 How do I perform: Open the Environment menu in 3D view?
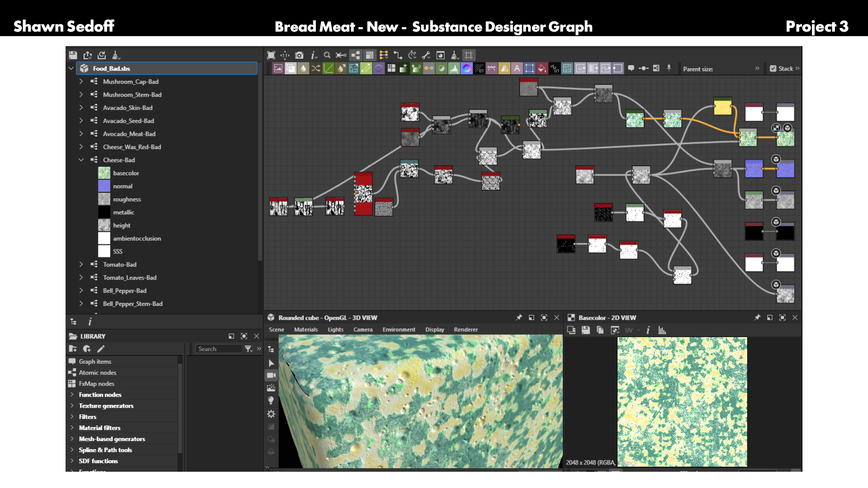click(399, 330)
